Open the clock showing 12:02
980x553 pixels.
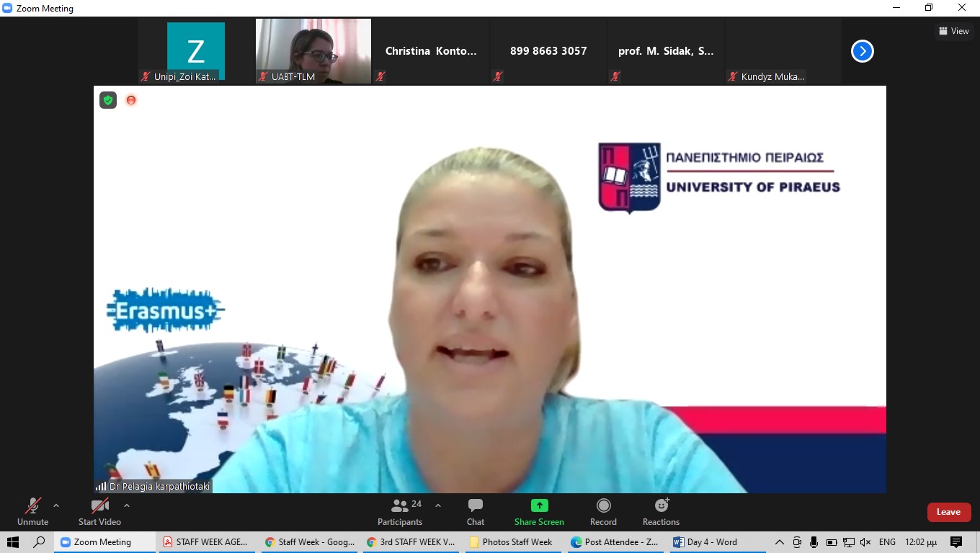pyautogui.click(x=921, y=542)
